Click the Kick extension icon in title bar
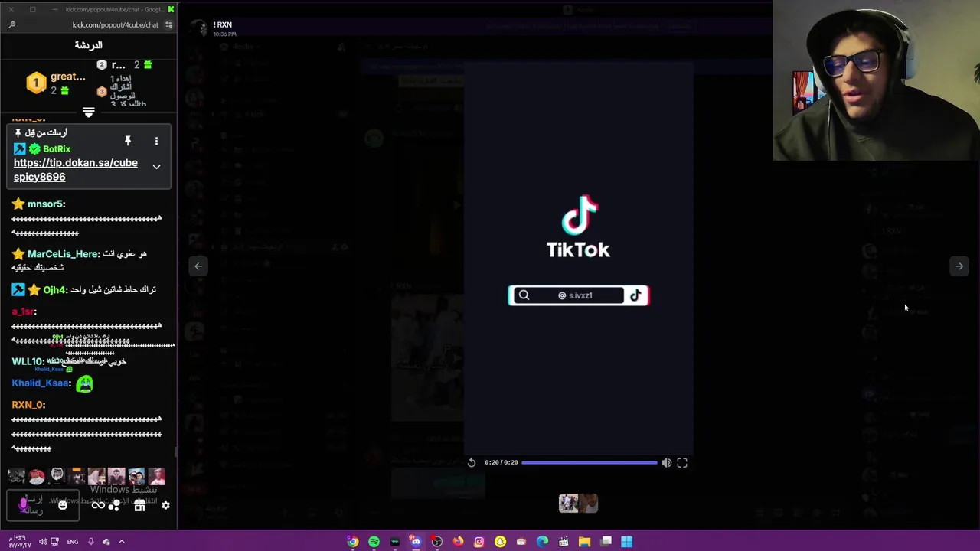This screenshot has height=551, width=980. tap(171, 9)
